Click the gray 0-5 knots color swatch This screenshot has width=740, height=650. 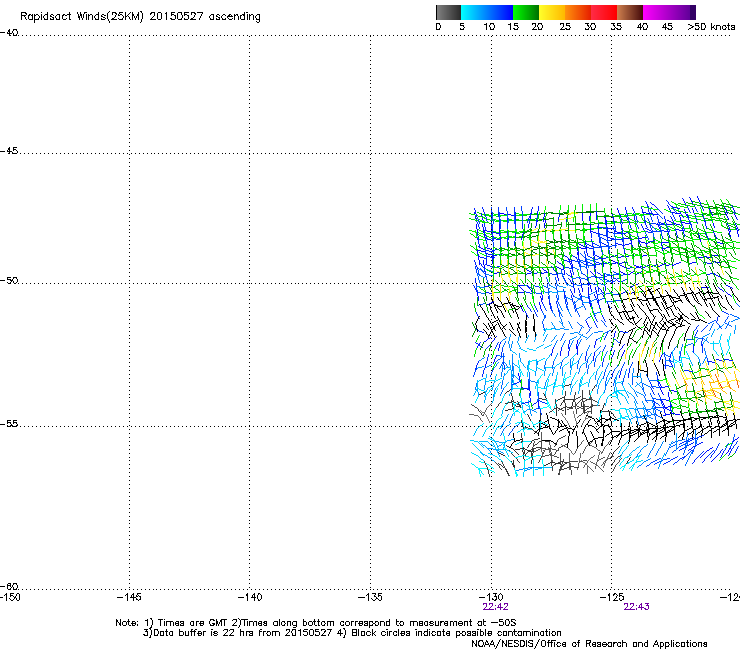pyautogui.click(x=448, y=12)
